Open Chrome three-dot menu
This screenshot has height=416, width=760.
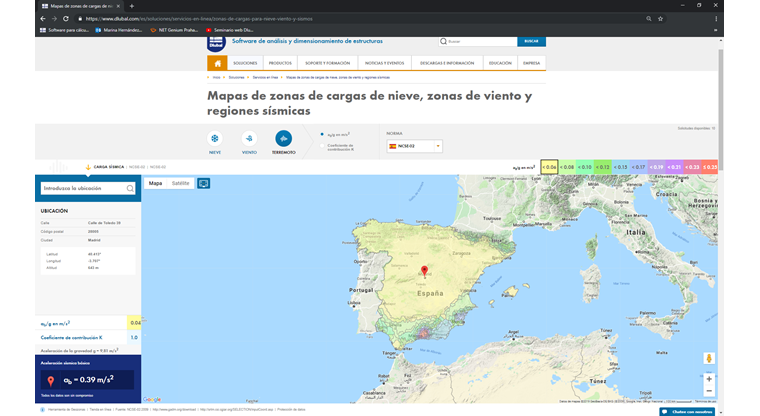(x=716, y=19)
